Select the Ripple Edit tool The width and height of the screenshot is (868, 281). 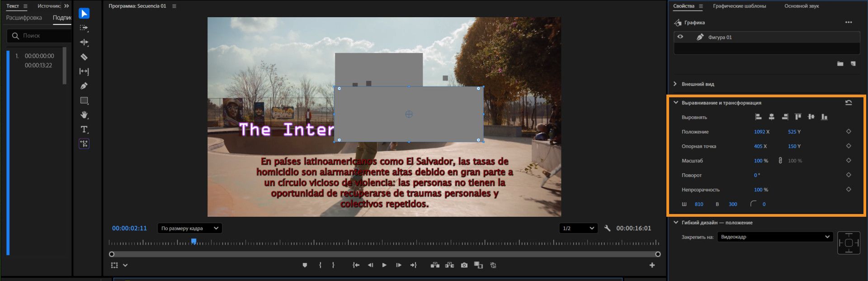[x=84, y=43]
